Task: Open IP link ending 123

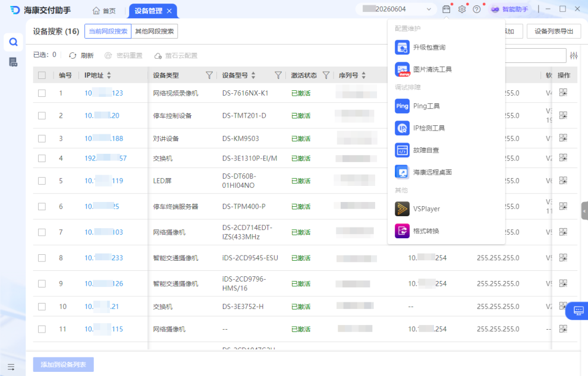Action: [x=104, y=93]
